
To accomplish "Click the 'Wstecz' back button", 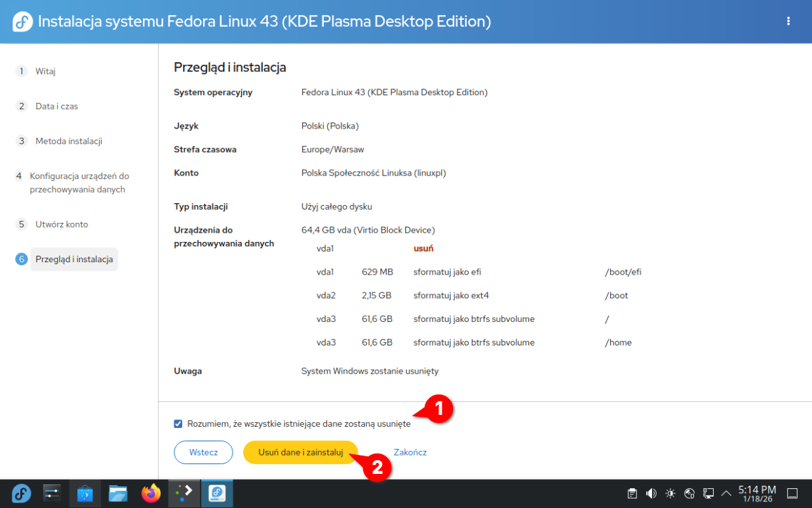I will pyautogui.click(x=203, y=452).
